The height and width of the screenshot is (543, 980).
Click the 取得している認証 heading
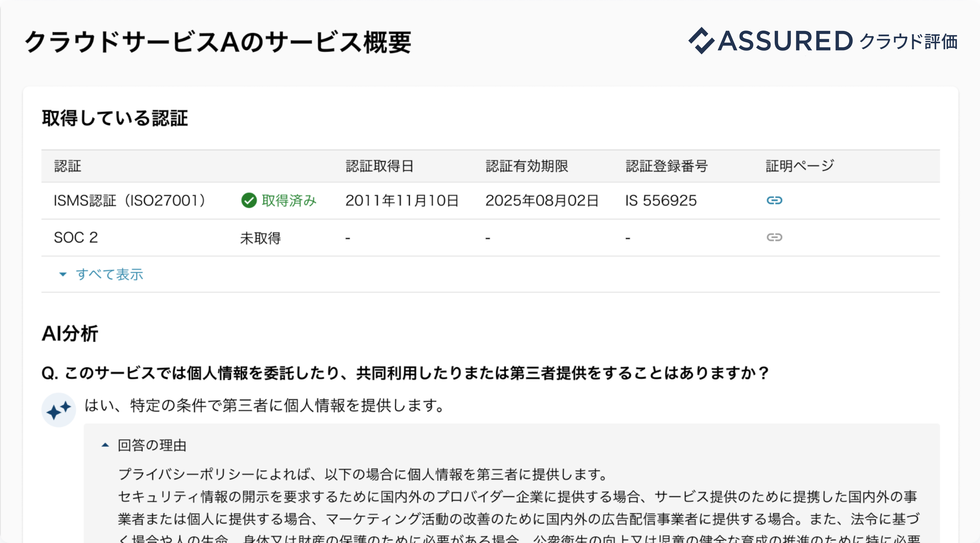[115, 118]
